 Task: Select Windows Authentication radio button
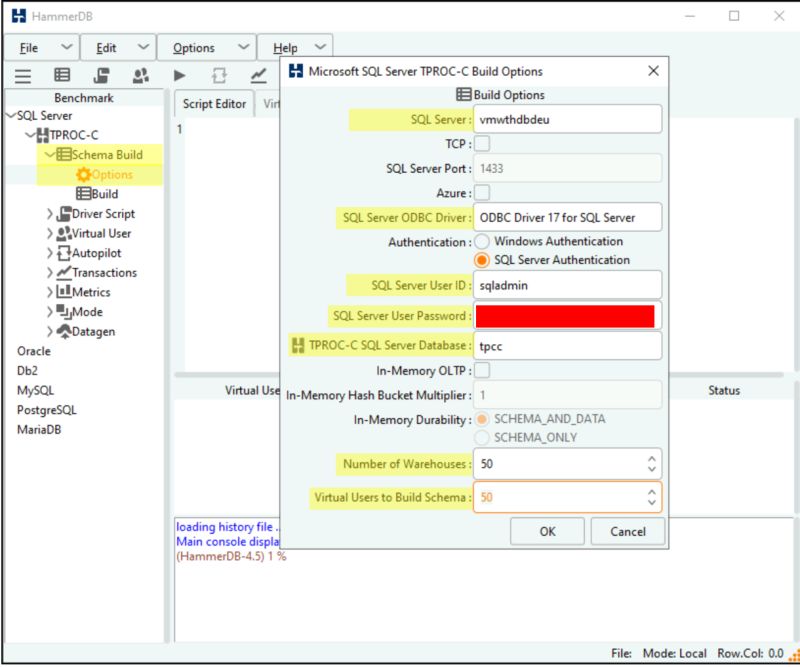482,241
